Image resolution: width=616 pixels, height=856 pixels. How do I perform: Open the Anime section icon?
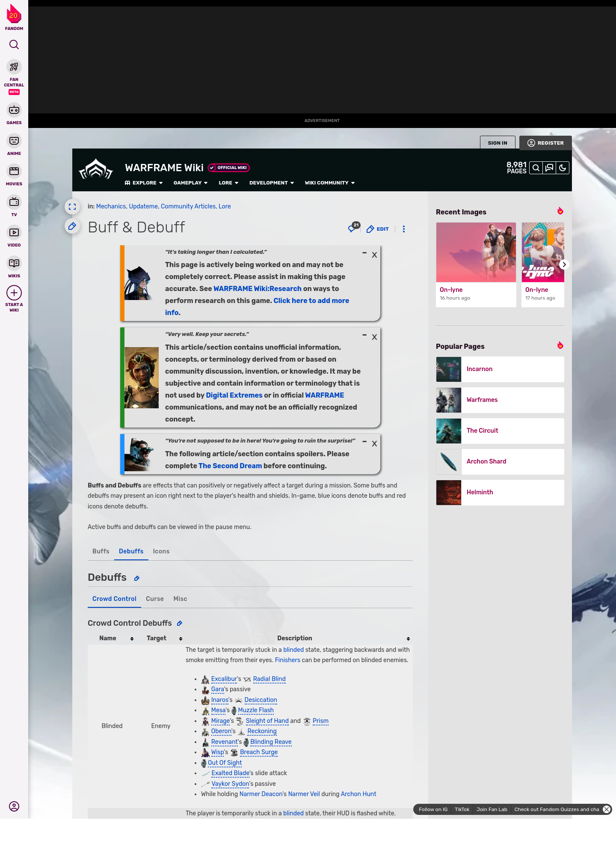pos(14,141)
